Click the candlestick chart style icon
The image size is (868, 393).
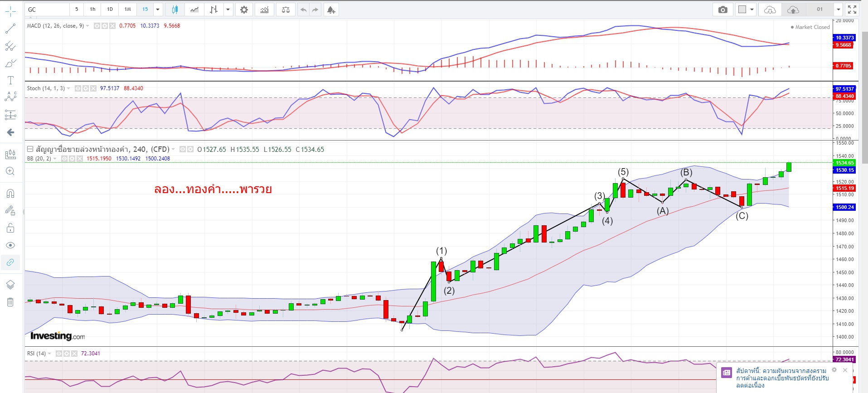[175, 10]
